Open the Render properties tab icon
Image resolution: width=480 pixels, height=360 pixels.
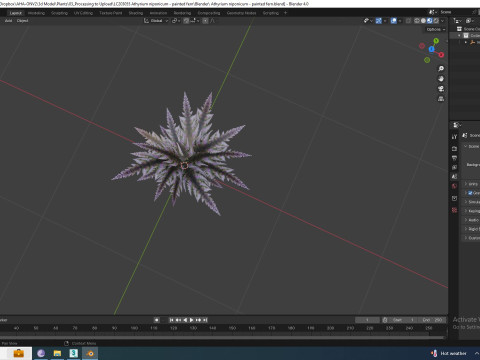click(x=454, y=148)
